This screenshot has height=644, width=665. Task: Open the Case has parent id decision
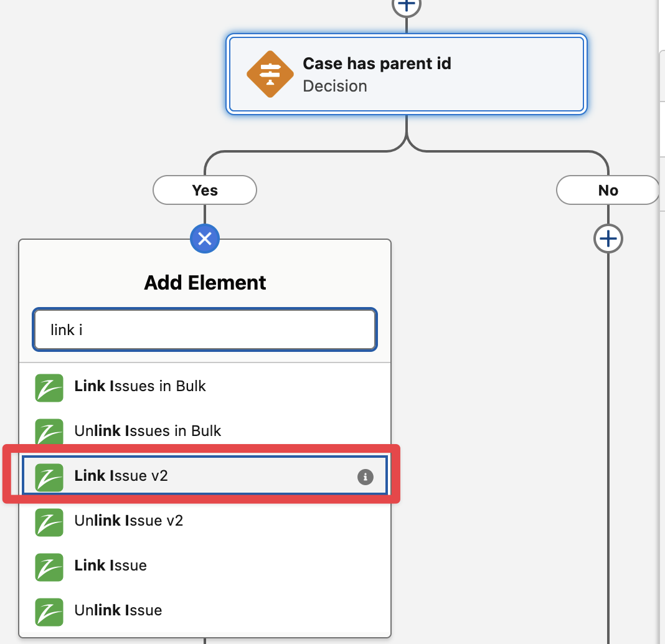tap(377, 74)
